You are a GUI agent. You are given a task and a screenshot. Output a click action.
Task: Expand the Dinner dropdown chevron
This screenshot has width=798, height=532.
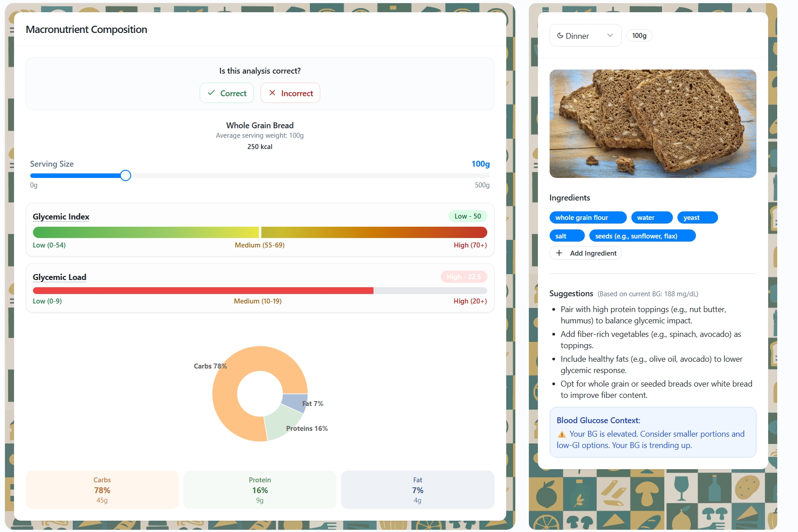point(610,36)
